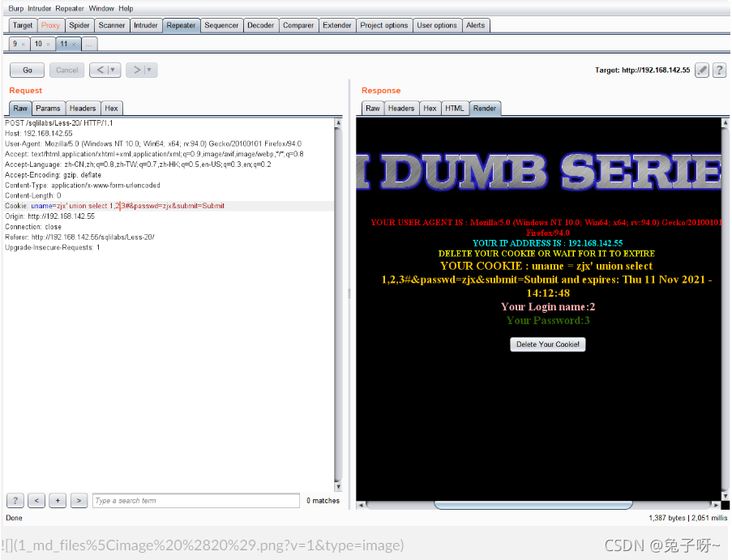
Task: Open a new Repeater tab with ellipsis
Action: pyautogui.click(x=88, y=45)
